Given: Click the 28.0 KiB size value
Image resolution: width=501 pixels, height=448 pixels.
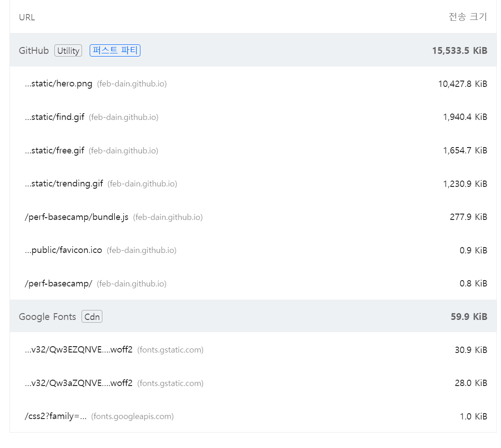Looking at the screenshot, I should [x=471, y=383].
